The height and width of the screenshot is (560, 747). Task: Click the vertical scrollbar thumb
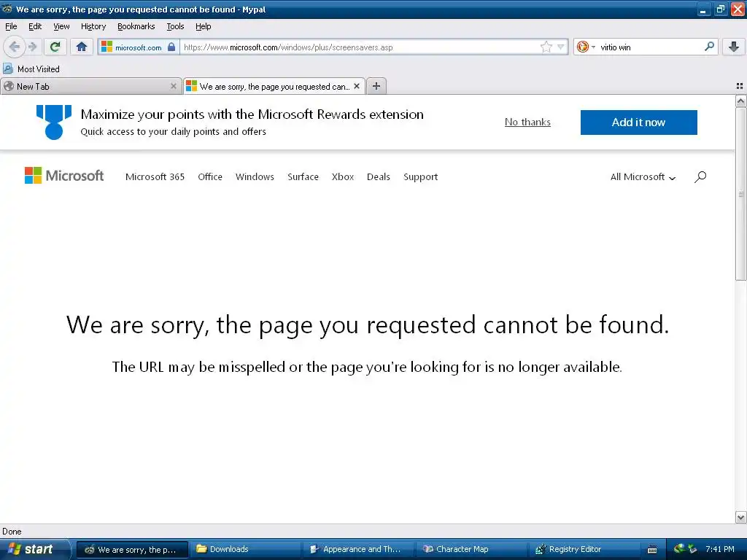coord(741,194)
